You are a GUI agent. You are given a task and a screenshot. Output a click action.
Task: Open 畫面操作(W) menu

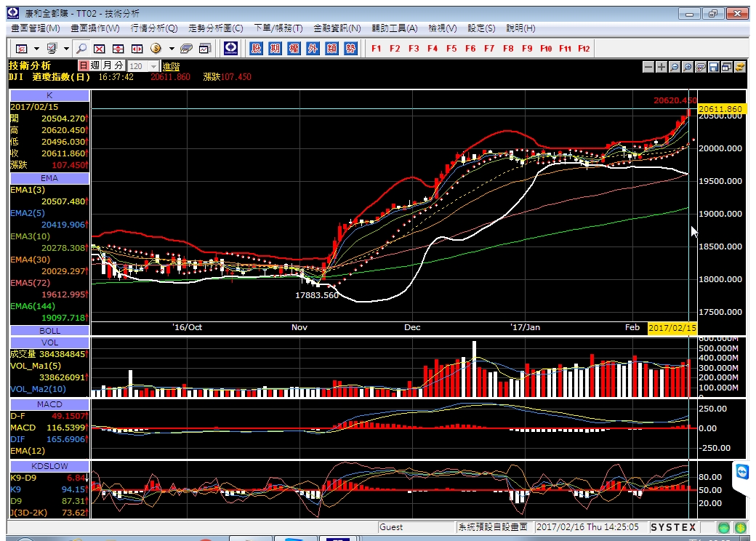coord(95,28)
